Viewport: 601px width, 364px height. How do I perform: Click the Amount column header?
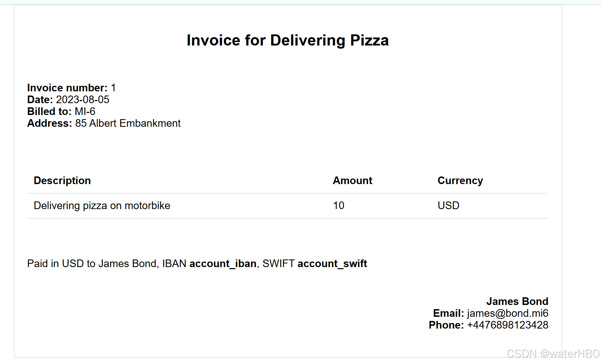click(352, 181)
